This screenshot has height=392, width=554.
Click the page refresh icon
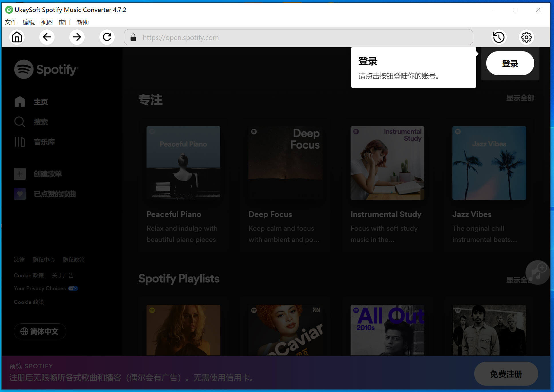[107, 37]
